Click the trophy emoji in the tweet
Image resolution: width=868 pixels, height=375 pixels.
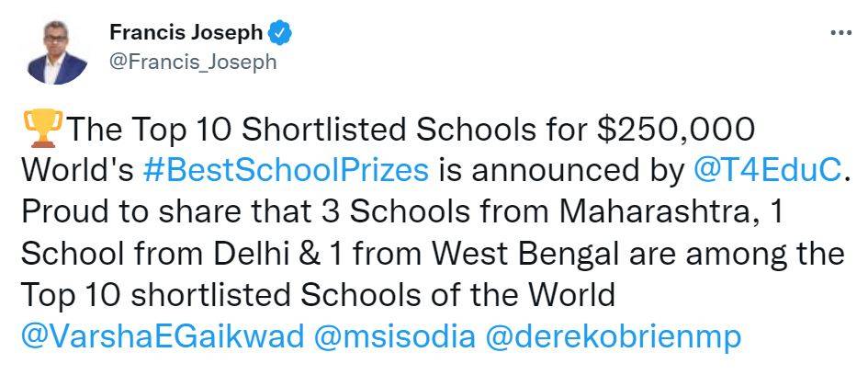(x=40, y=127)
